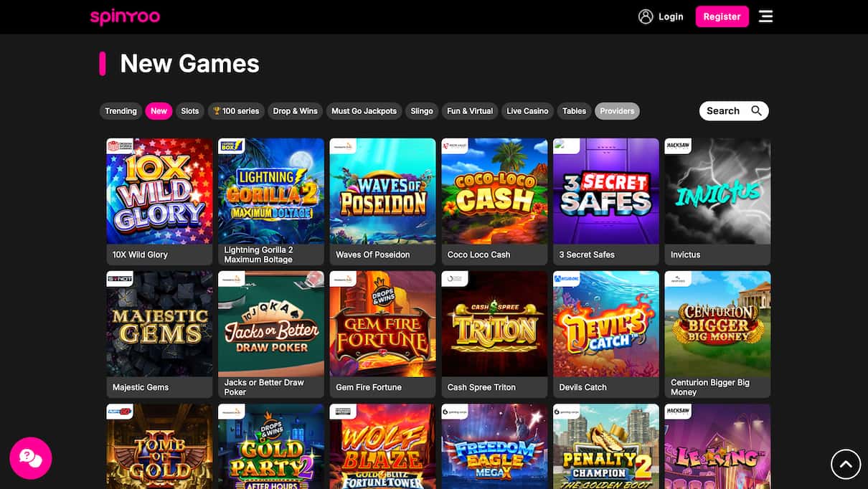Launch Gold Party 2 After Hours
The height and width of the screenshot is (489, 868).
tap(271, 446)
